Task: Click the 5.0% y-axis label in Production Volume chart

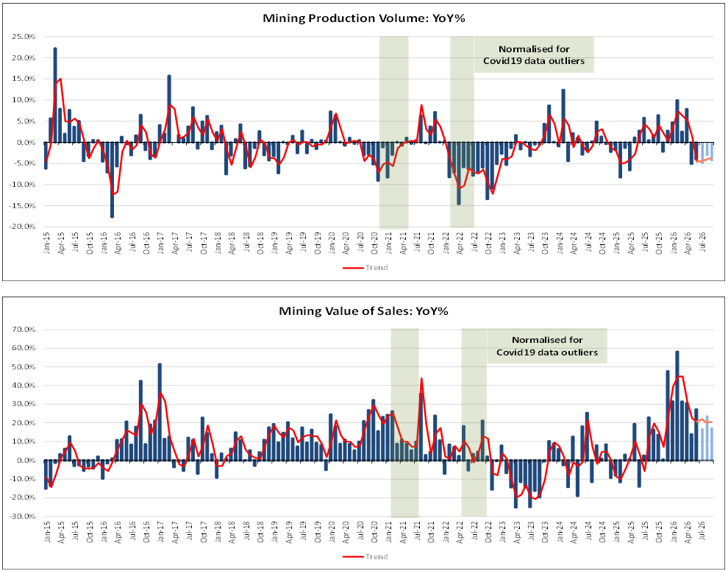Action: click(26, 121)
